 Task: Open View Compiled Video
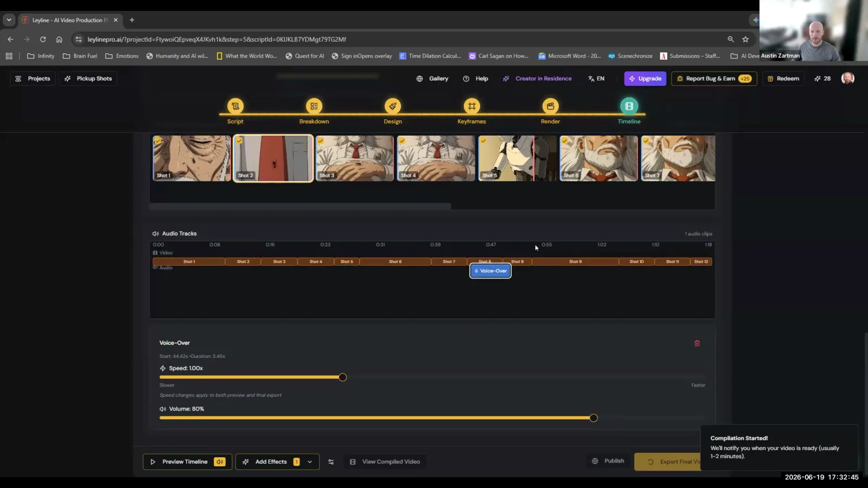point(385,462)
